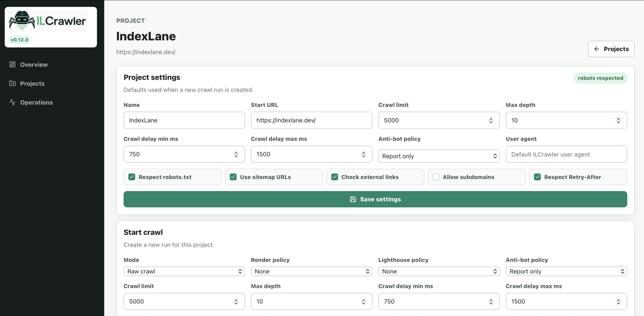Click the floppy disk icon in Save settings
644x316 pixels.
[x=353, y=199]
